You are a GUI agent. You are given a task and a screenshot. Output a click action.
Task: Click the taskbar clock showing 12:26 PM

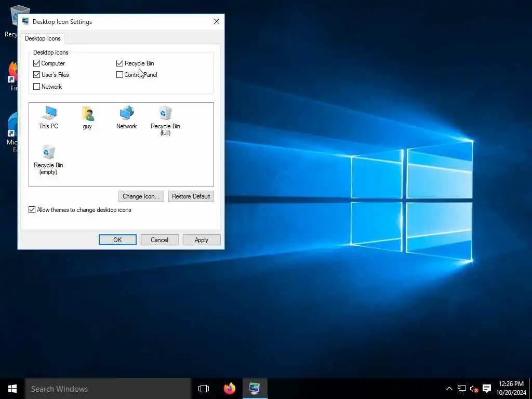511,388
